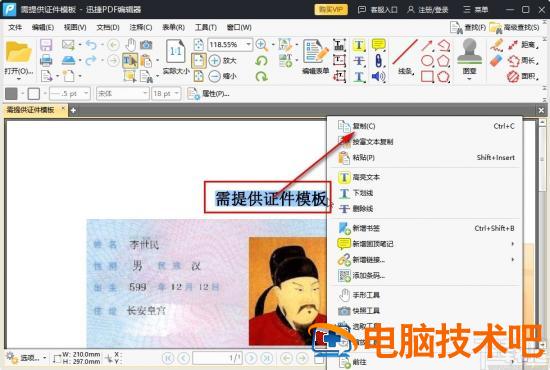Select the Rectangle shape tool
The width and height of the screenshot is (550, 370).
[x=427, y=76]
